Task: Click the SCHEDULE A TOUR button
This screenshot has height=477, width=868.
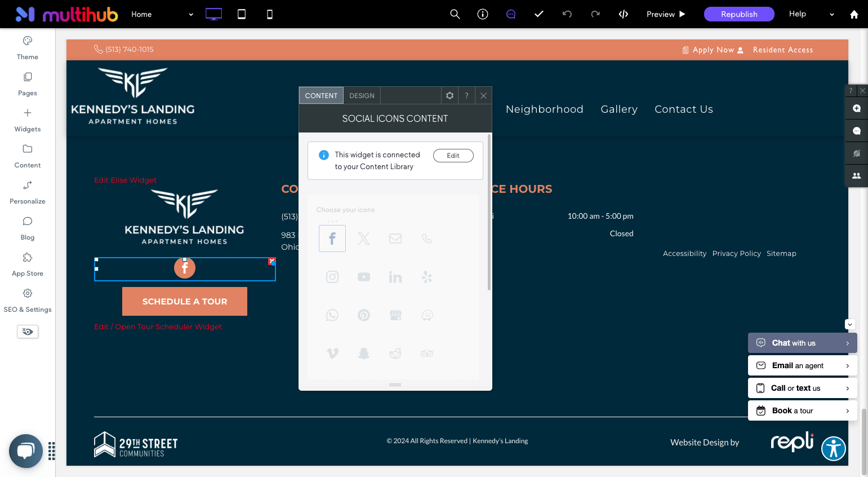Action: coord(185,301)
